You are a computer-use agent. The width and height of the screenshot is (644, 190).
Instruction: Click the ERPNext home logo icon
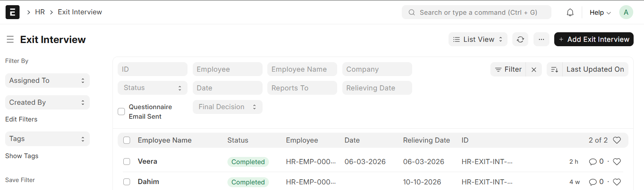click(x=12, y=12)
